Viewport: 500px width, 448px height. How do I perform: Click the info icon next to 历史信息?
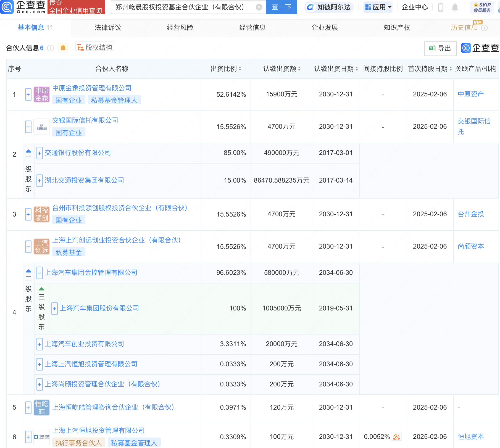click(x=484, y=28)
